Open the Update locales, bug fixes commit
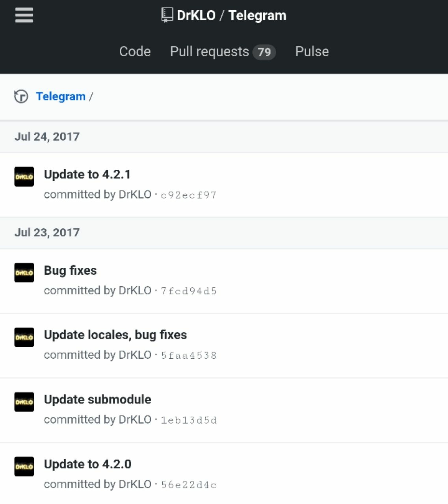Image resolution: width=448 pixels, height=504 pixels. [115, 335]
